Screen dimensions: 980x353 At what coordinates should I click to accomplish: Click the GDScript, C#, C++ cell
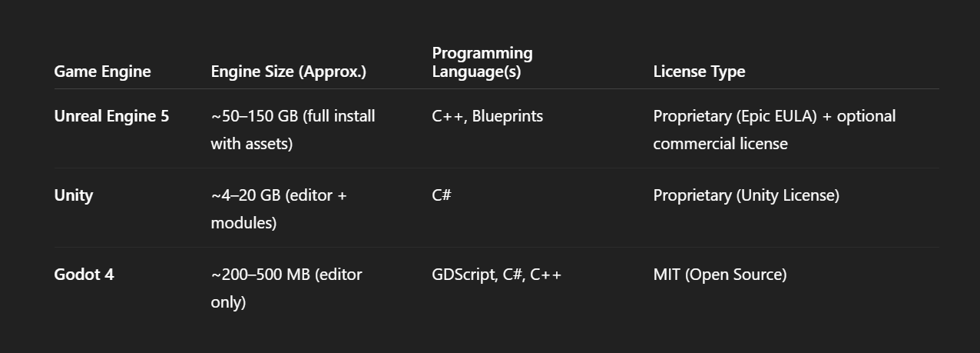pos(497,275)
